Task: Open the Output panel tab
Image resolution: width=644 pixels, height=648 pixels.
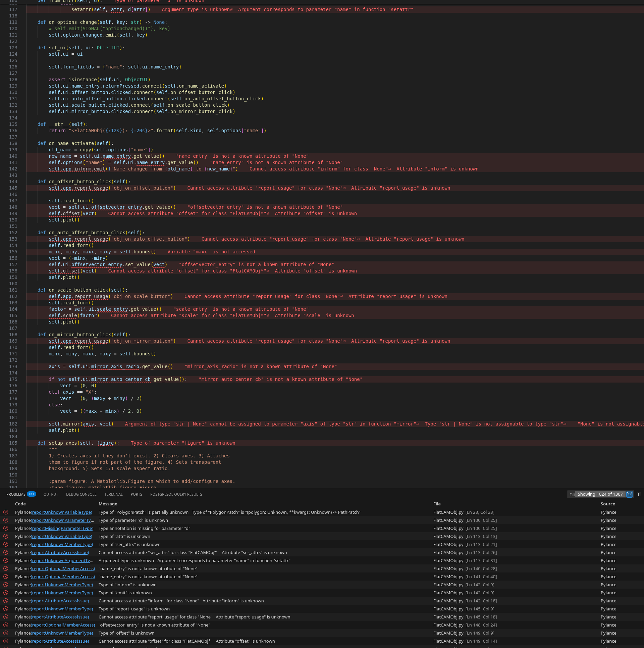Action: 51,494
